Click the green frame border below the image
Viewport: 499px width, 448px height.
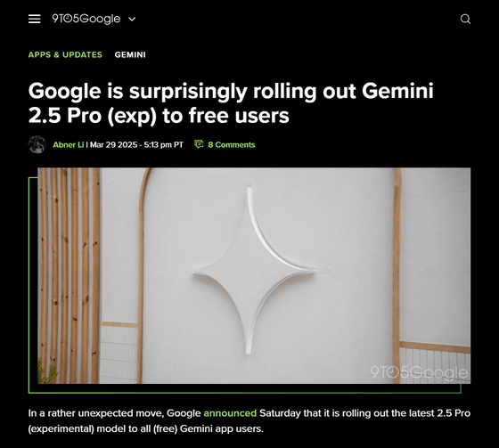[245, 392]
